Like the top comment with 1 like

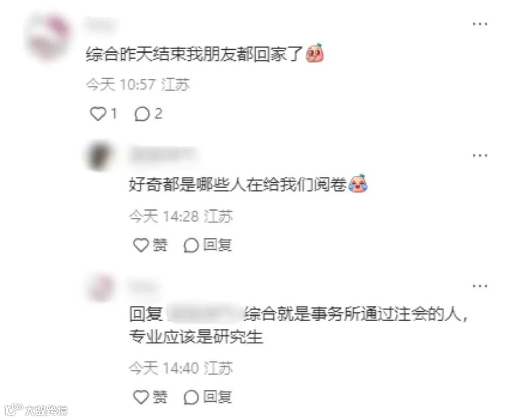click(x=98, y=114)
